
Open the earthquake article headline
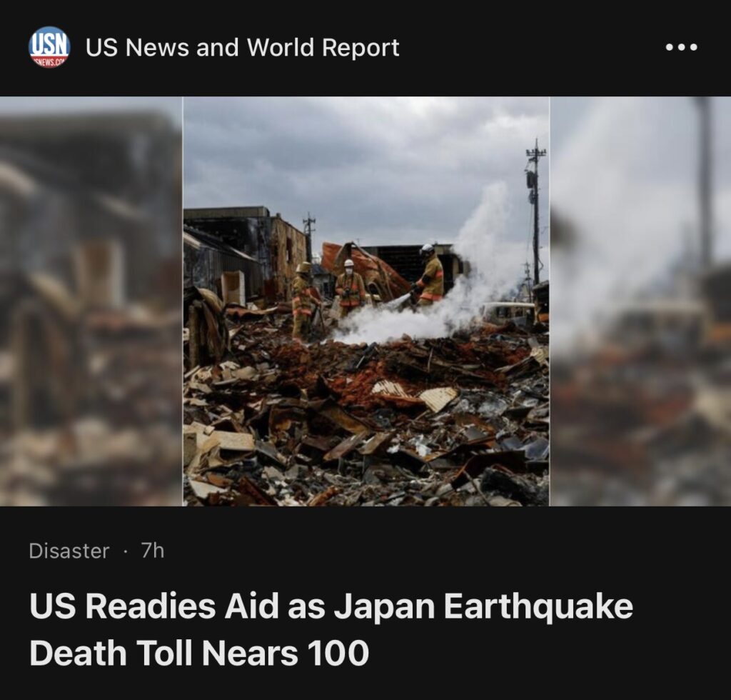[331, 629]
